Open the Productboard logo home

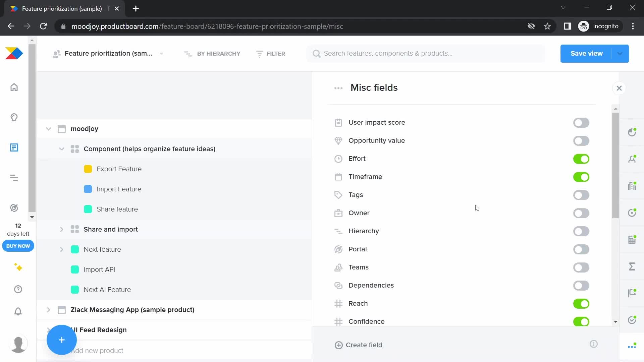14,54
